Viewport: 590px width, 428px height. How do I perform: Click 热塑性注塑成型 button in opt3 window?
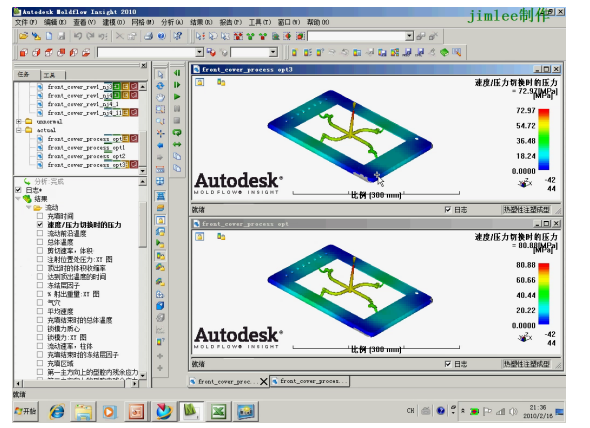coord(526,210)
